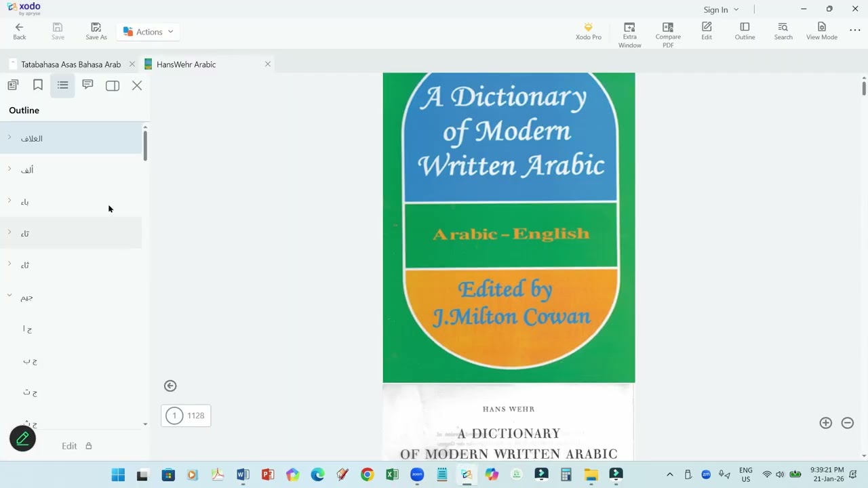
Task: Close the Outline side panel
Action: (x=137, y=85)
